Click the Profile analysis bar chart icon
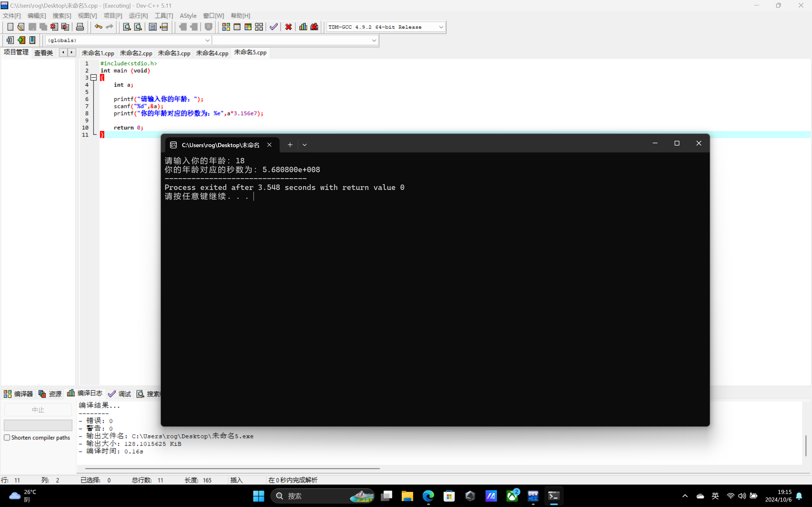Viewport: 812px width, 507px height. [x=303, y=27]
